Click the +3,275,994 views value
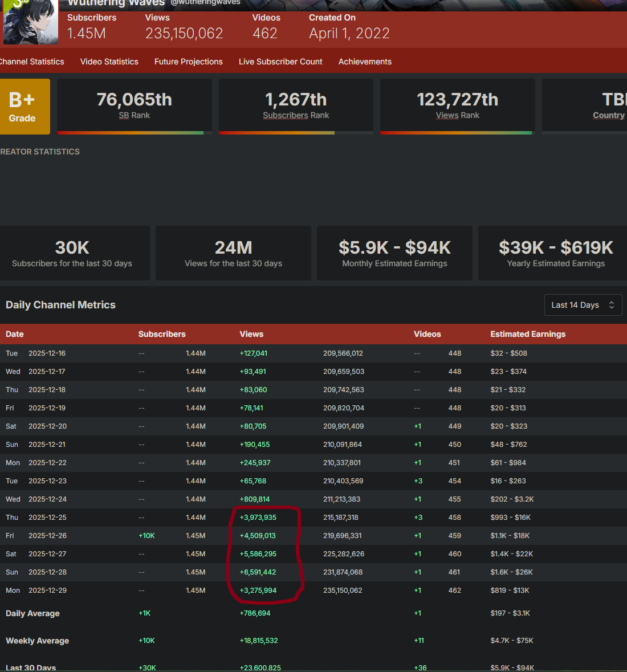This screenshot has width=627, height=672. click(258, 590)
